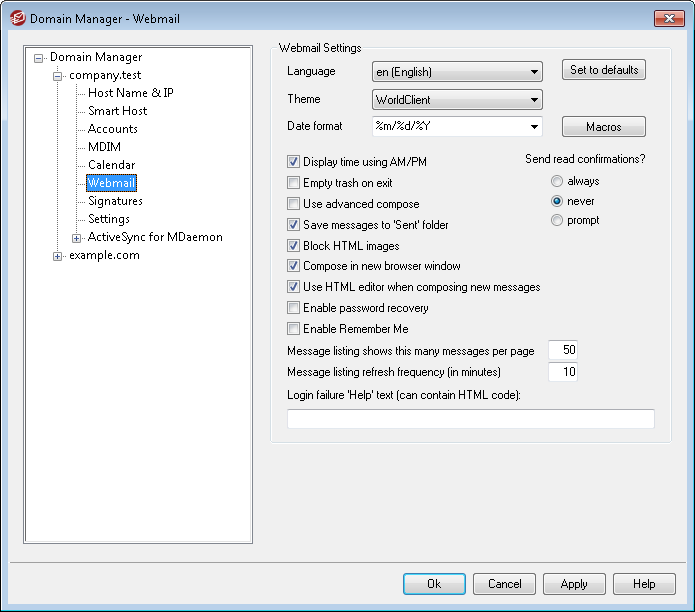Screen dimensions: 695x612
Task: Click the Apply button
Action: click(574, 584)
